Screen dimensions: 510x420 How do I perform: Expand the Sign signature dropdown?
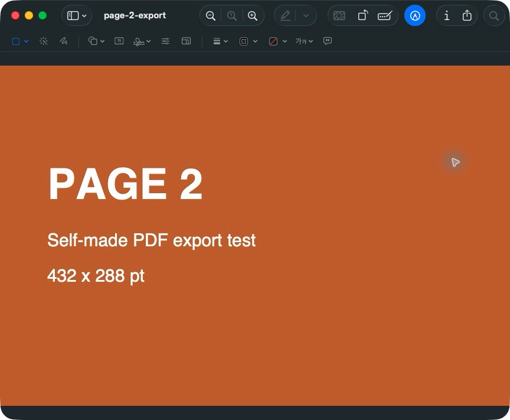[x=142, y=41]
